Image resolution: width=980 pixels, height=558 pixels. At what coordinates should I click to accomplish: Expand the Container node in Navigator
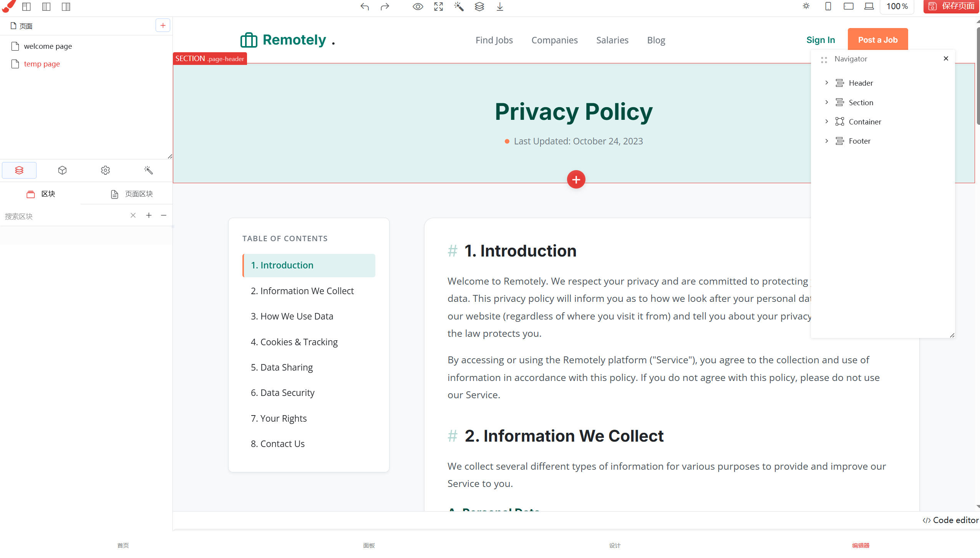(x=827, y=121)
